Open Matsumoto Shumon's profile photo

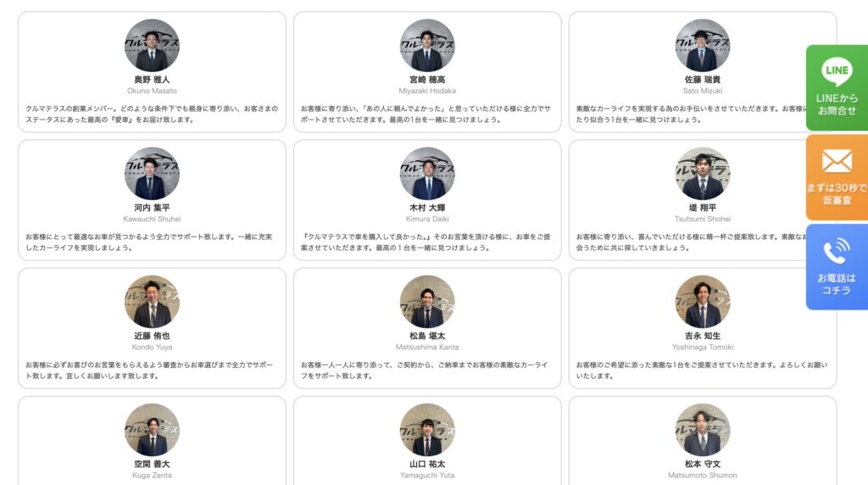(x=703, y=430)
